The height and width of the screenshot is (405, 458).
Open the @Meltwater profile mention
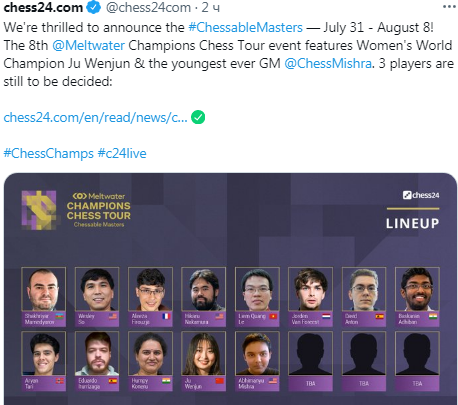pyautogui.click(x=88, y=45)
